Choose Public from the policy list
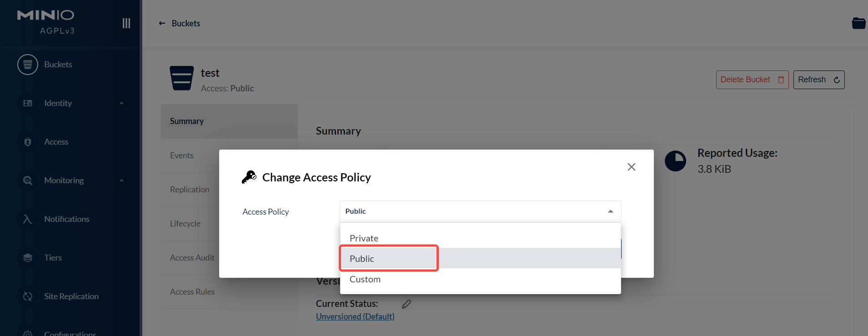 362,259
